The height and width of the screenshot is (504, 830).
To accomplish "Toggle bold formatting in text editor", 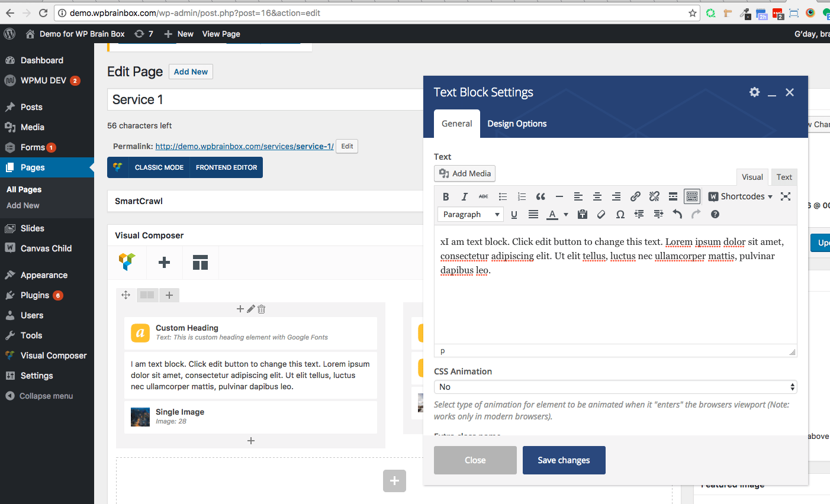I will point(446,196).
